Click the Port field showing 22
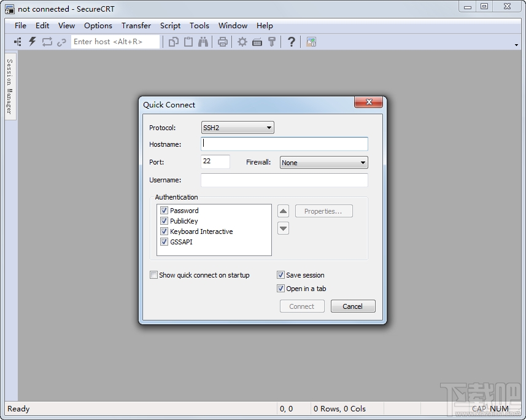The height and width of the screenshot is (420, 526). pyautogui.click(x=215, y=161)
